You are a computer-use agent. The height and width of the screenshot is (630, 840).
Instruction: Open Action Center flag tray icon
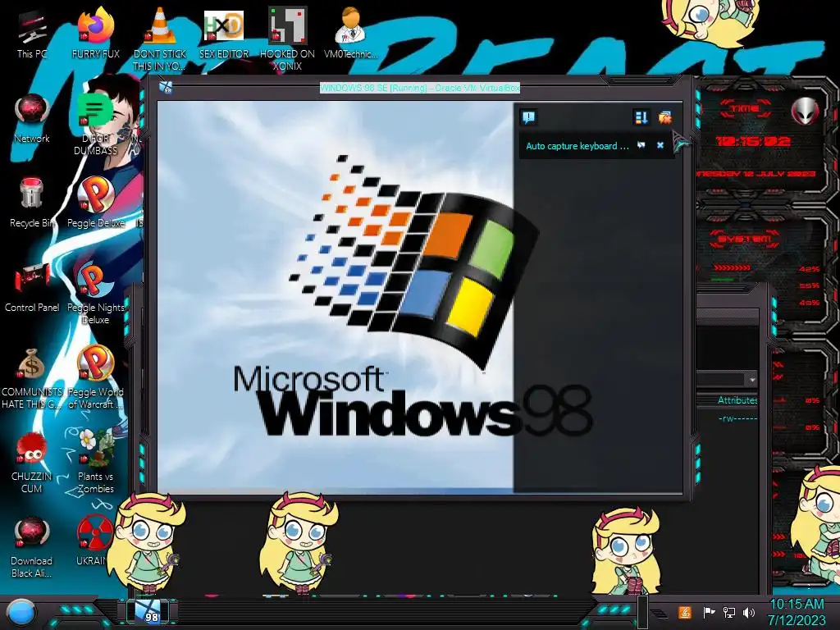(710, 612)
